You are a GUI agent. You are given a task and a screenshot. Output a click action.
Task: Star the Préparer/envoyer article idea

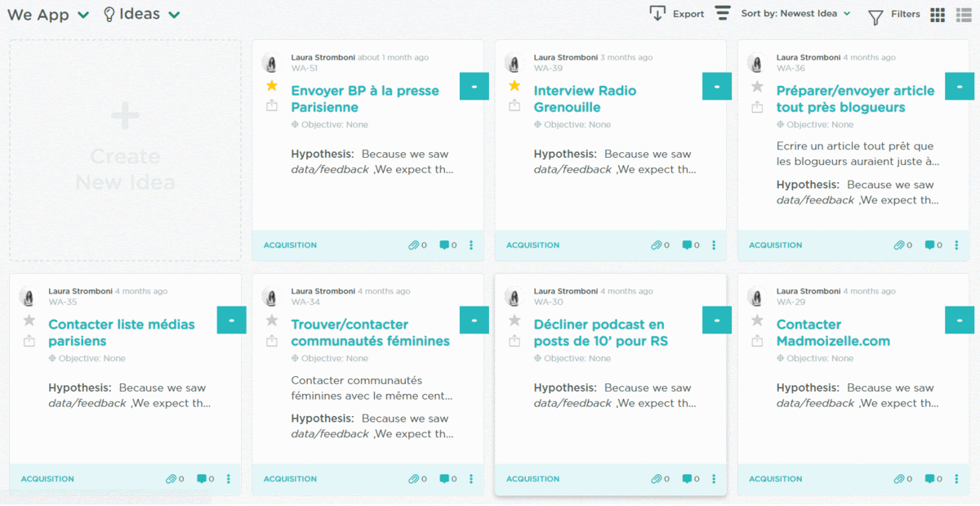click(757, 86)
